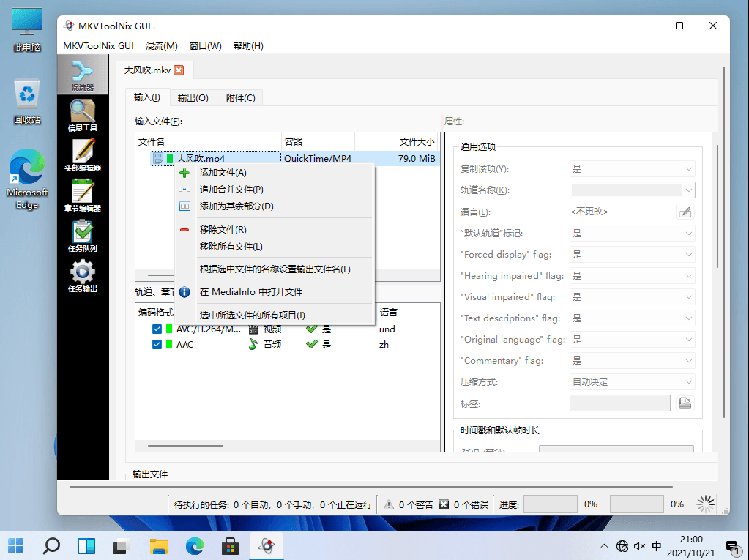Open the 任务输出 job output

coord(83,276)
